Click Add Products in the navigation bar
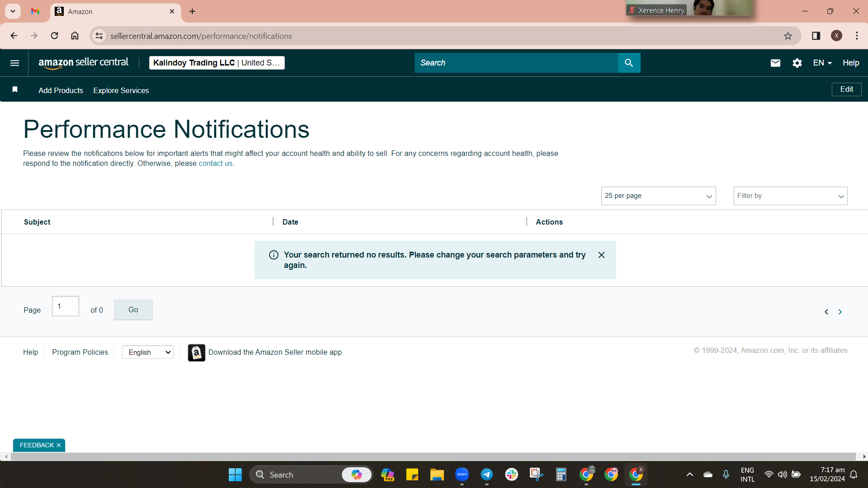 coord(61,90)
